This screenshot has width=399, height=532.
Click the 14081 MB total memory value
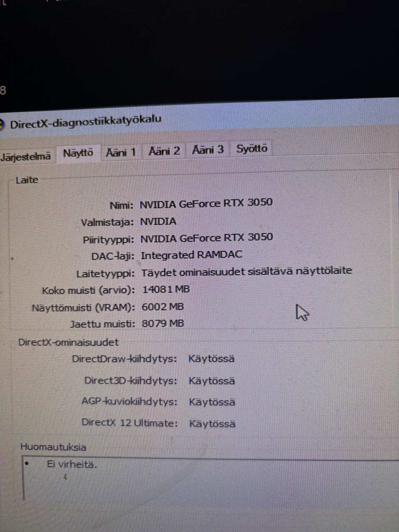coord(166,289)
